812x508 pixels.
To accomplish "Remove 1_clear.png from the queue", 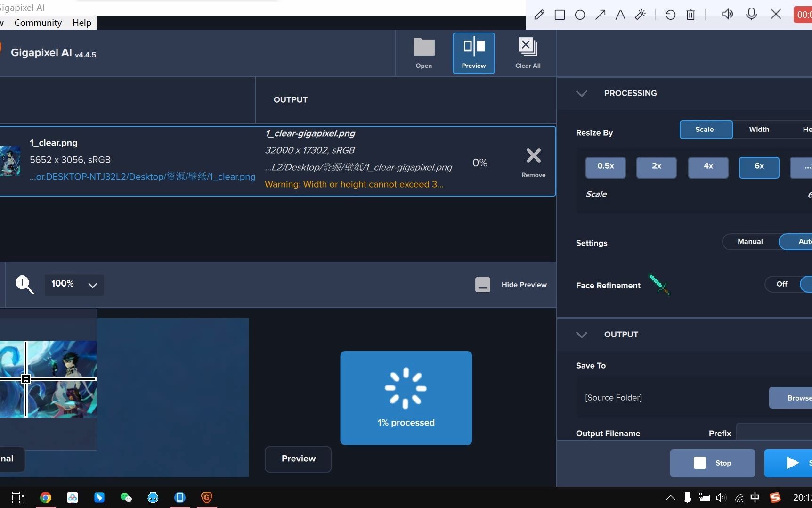I will (x=533, y=162).
